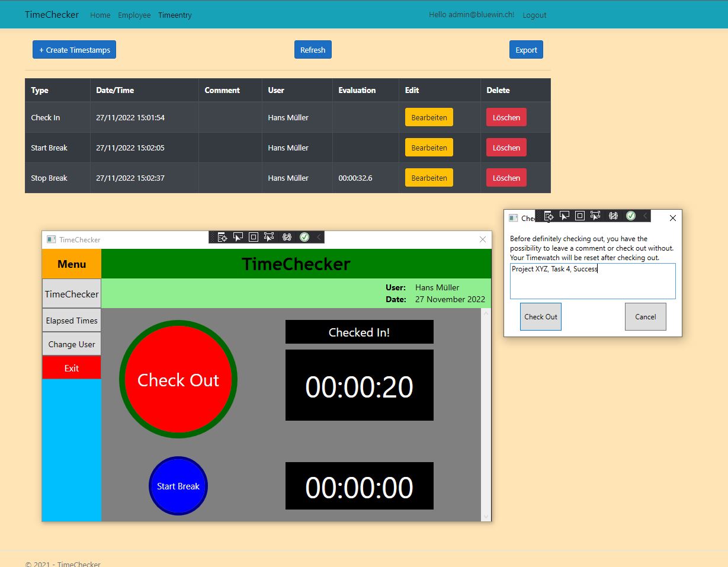Collapse the main window debug toolbar chevron
728x567 pixels.
(x=318, y=237)
